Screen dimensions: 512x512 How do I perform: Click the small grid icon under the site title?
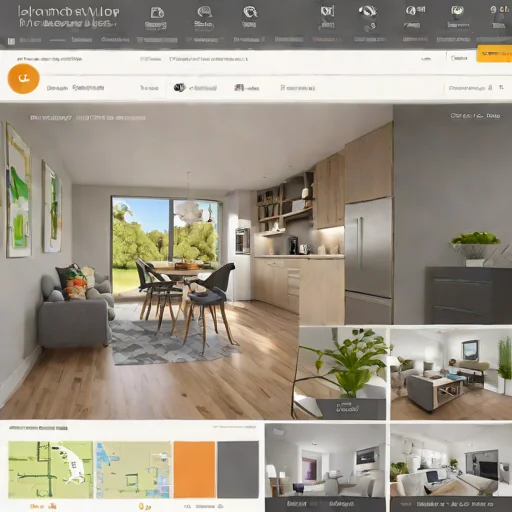[11, 41]
